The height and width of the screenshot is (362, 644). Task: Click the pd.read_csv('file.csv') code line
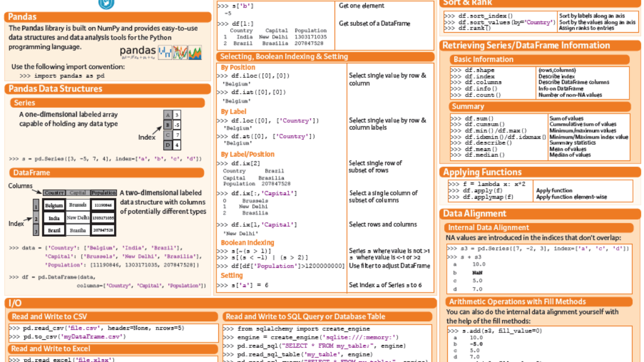pyautogui.click(x=97, y=328)
